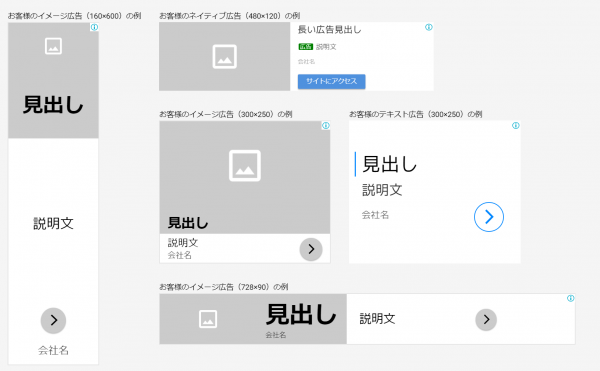The width and height of the screenshot is (600, 371).
Task: Click the 会社名 text in the native ad
Action: [307, 62]
